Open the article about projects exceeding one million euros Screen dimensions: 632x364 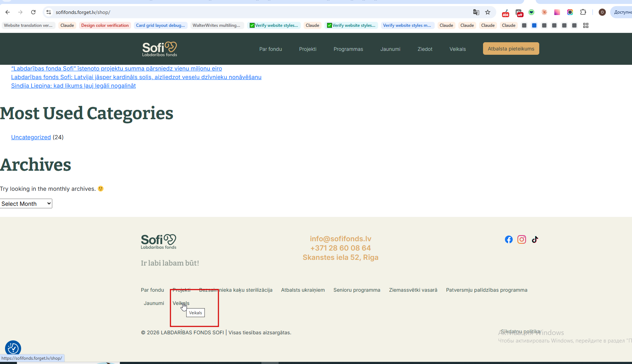pos(116,68)
